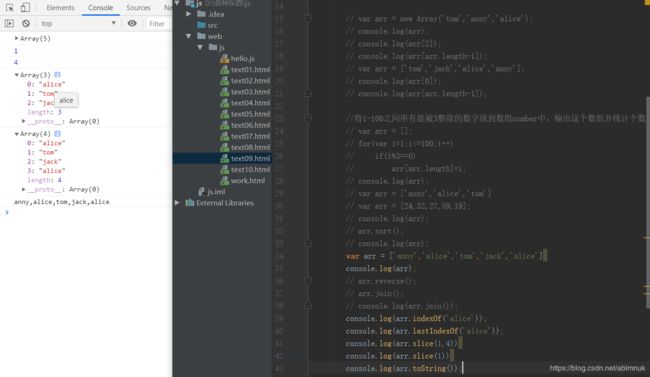Collapse the js subfolder

[x=200, y=47]
